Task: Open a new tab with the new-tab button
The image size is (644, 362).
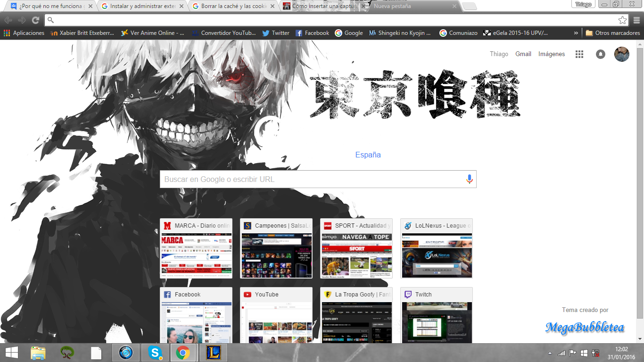Action: (469, 6)
